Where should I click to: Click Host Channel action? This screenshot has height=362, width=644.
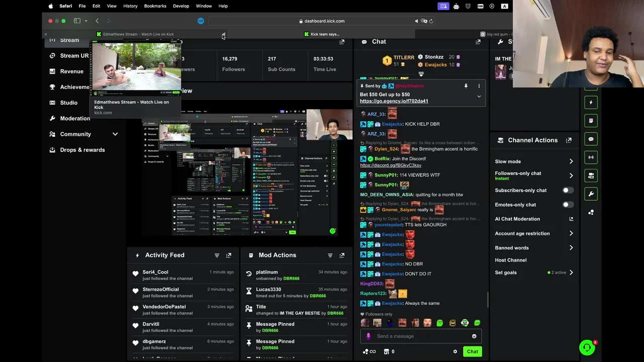[511, 260]
